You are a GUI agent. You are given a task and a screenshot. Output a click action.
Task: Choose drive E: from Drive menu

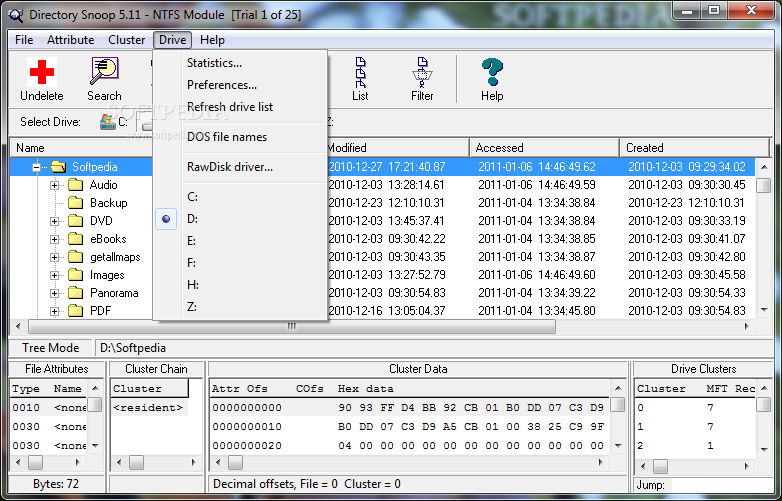click(x=240, y=241)
